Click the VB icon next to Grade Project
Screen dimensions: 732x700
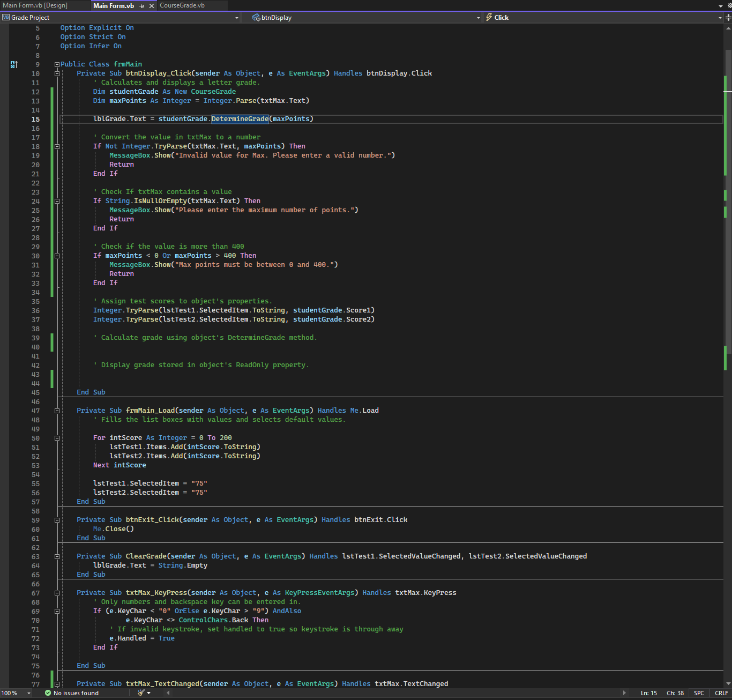tap(6, 18)
